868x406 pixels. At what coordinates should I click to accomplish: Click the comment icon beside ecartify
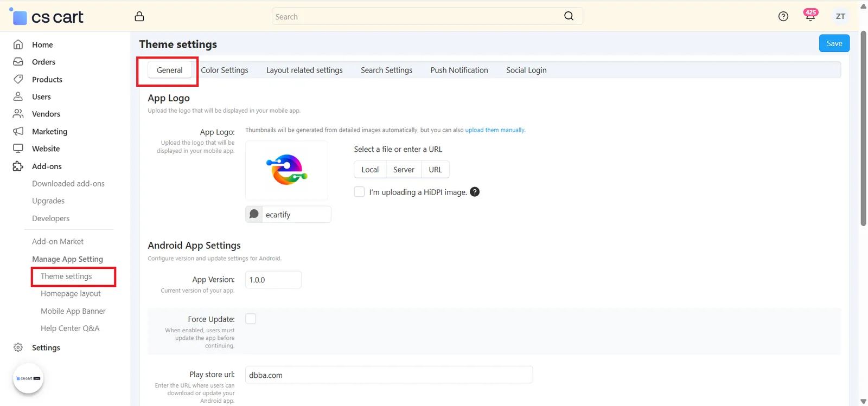point(254,214)
